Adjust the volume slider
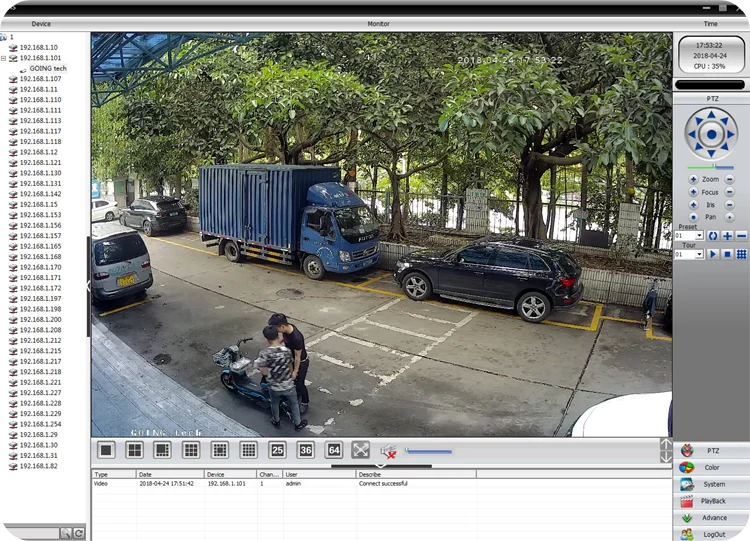 pos(428,451)
